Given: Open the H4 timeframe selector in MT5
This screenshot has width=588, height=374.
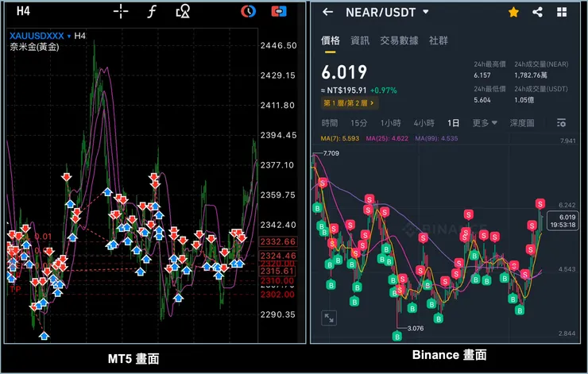Looking at the screenshot, I should [23, 11].
